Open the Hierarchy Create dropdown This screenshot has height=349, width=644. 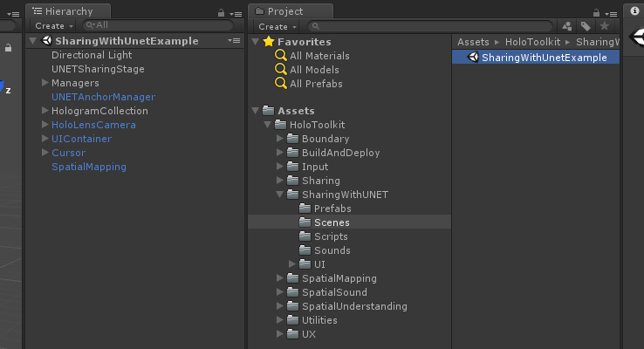pos(54,26)
